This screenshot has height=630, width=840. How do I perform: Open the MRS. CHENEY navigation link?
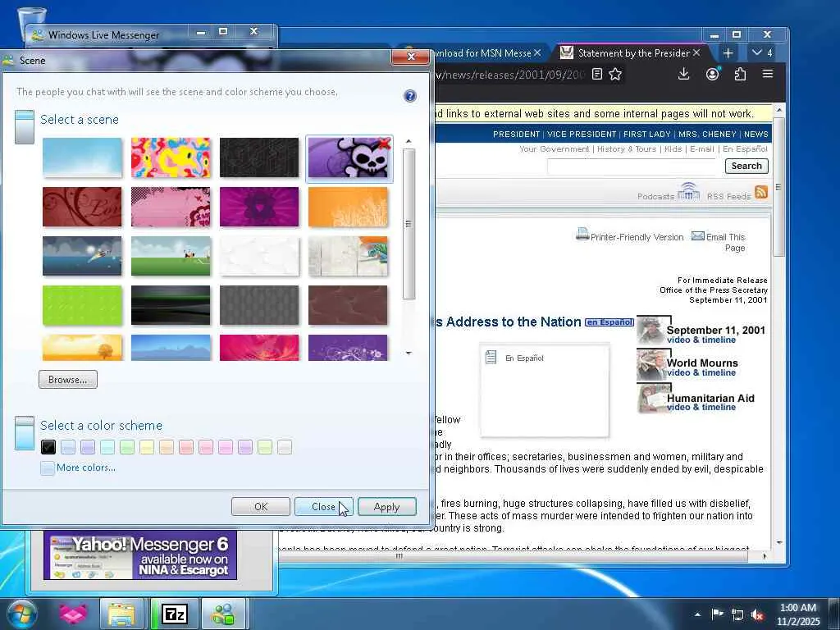[707, 134]
